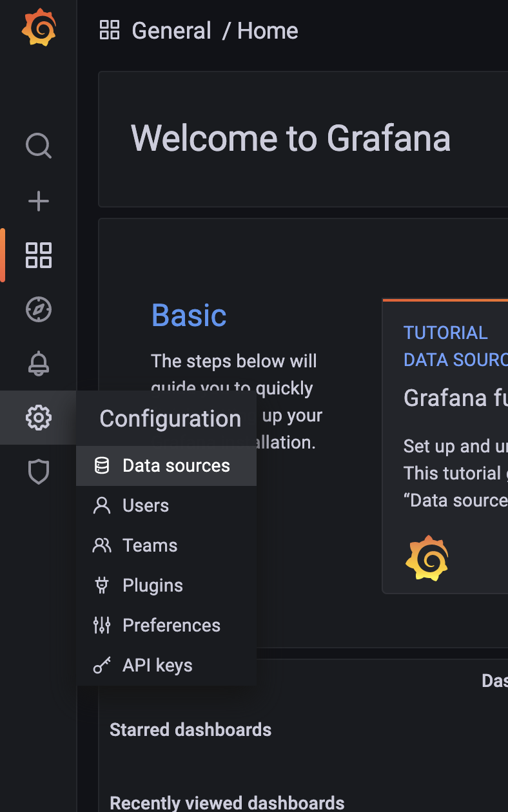Open the Dashboards four-squares sidebar icon
Image resolution: width=508 pixels, height=812 pixels.
tap(39, 255)
